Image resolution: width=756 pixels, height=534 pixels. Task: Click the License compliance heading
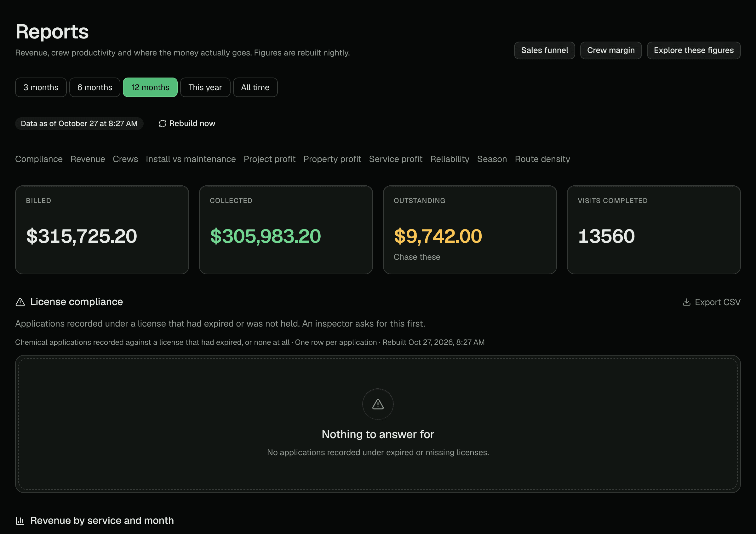pyautogui.click(x=77, y=302)
